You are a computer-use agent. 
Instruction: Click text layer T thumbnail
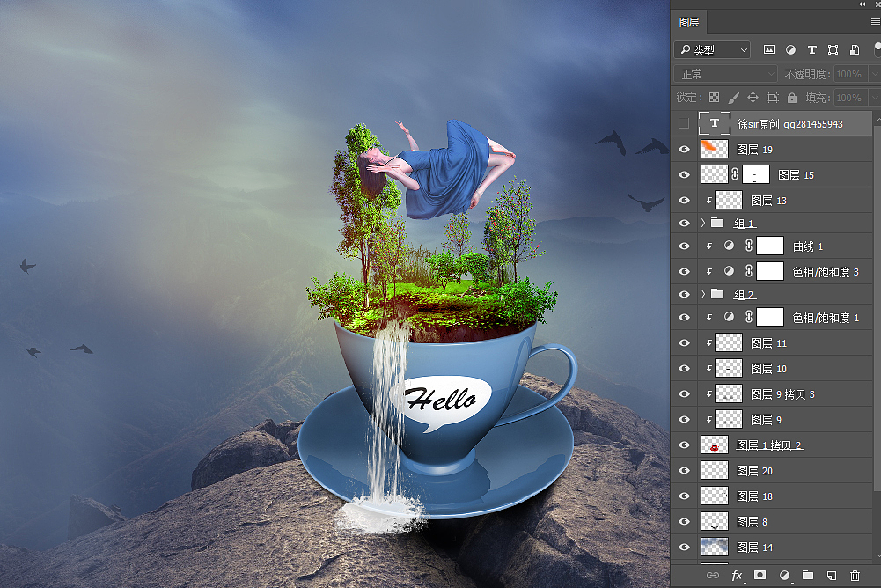pyautogui.click(x=714, y=123)
